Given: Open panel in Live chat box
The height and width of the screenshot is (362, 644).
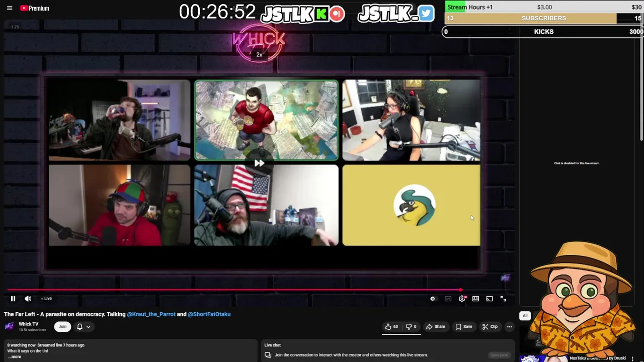Looking at the screenshot, I should point(499,355).
